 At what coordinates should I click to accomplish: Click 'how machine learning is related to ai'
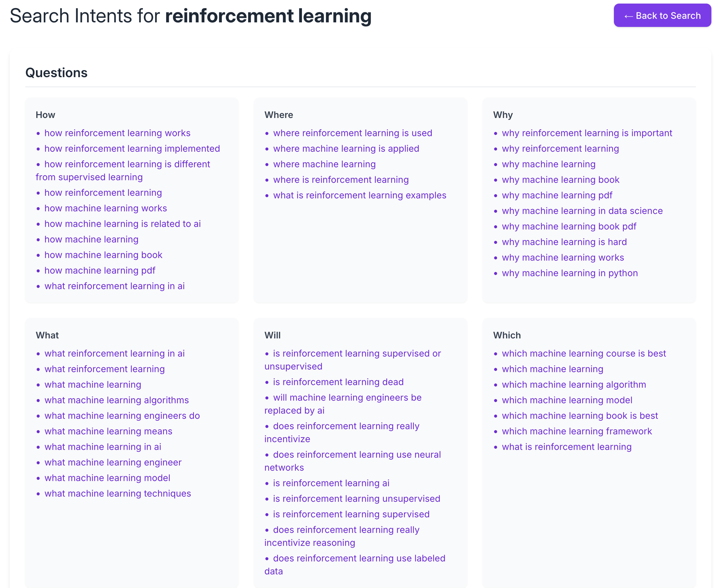tap(122, 224)
